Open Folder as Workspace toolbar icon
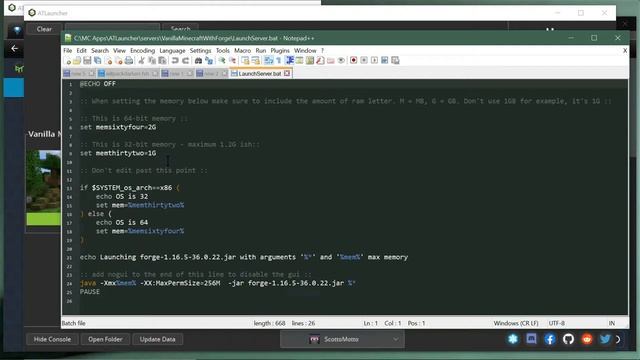 331,61
